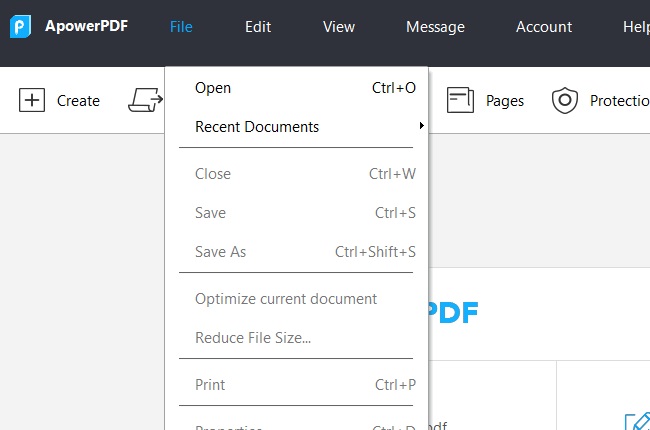
Task: Choose Print from the File menu
Action: pyautogui.click(x=210, y=385)
